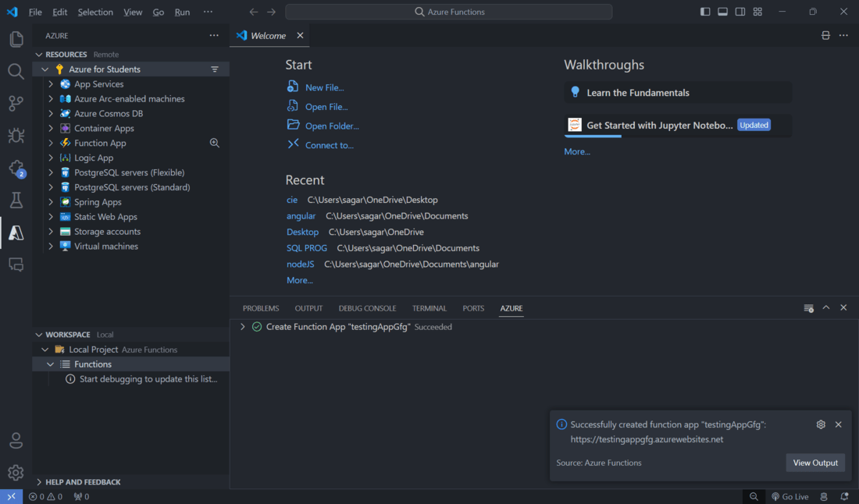Screen dimensions: 859x504
Task: Open the Explorer view in activity bar
Action: pyautogui.click(x=16, y=39)
